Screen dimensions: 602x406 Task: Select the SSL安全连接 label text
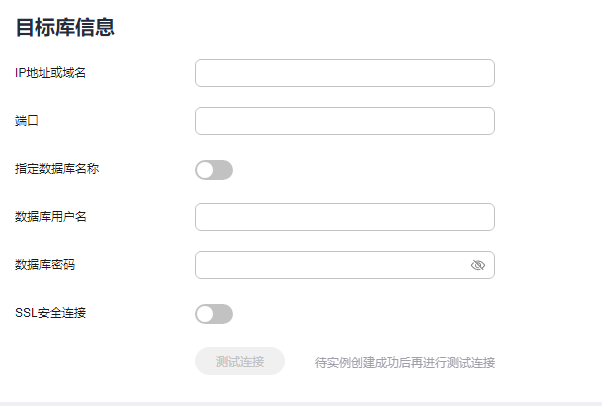pos(50,313)
